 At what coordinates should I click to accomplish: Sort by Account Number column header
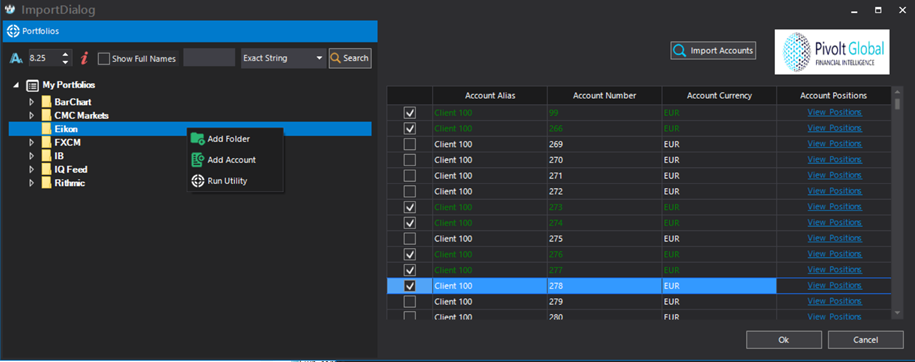[x=605, y=96]
